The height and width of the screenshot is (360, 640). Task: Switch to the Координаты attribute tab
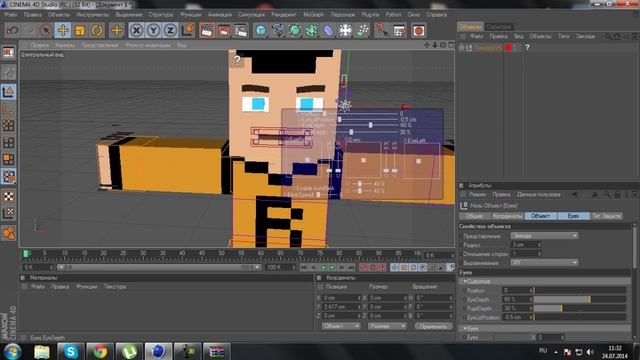pos(507,216)
